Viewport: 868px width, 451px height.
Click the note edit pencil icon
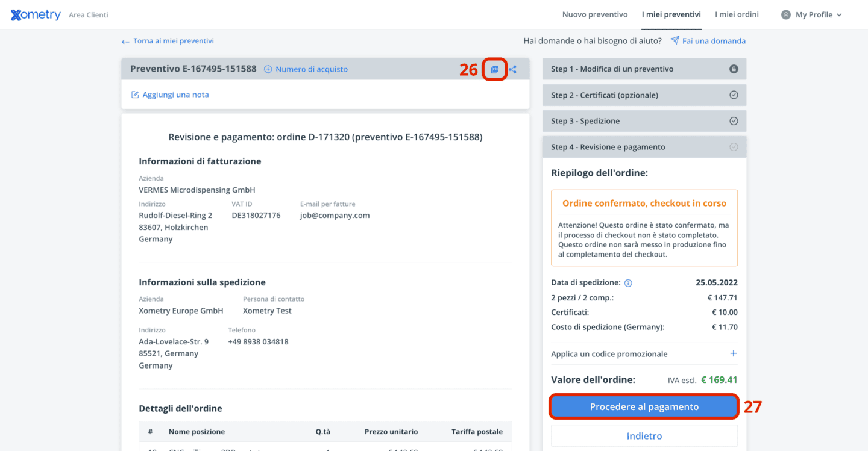click(135, 95)
